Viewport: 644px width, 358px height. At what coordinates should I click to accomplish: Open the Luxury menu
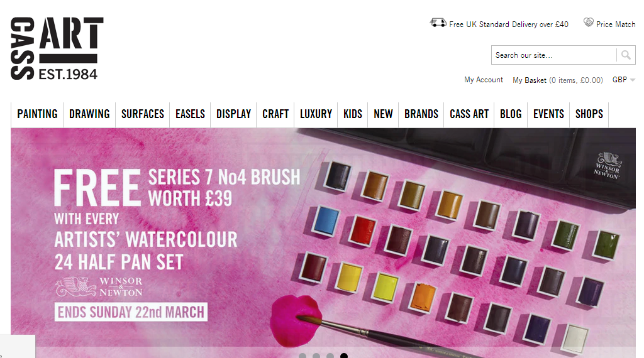(316, 114)
